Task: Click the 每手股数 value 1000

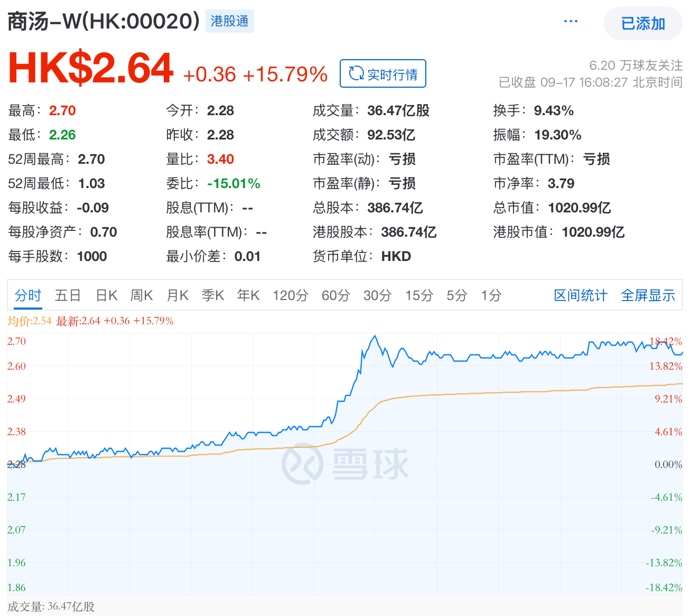Action: [x=92, y=256]
